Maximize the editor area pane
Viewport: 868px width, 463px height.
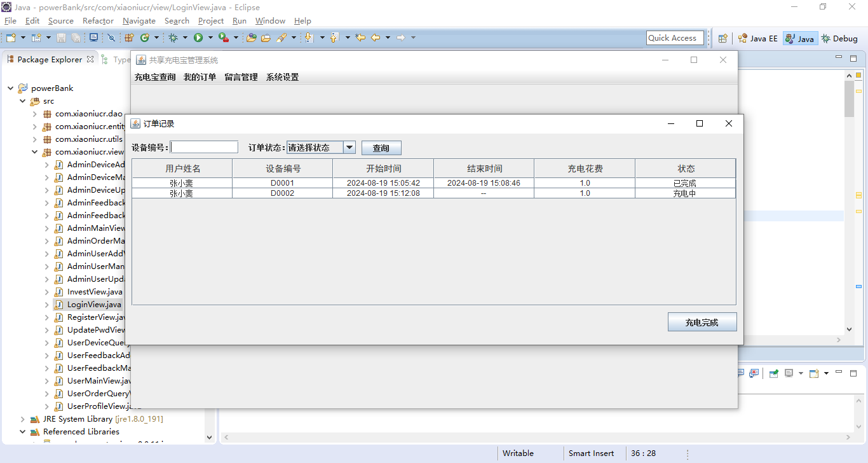(x=853, y=59)
